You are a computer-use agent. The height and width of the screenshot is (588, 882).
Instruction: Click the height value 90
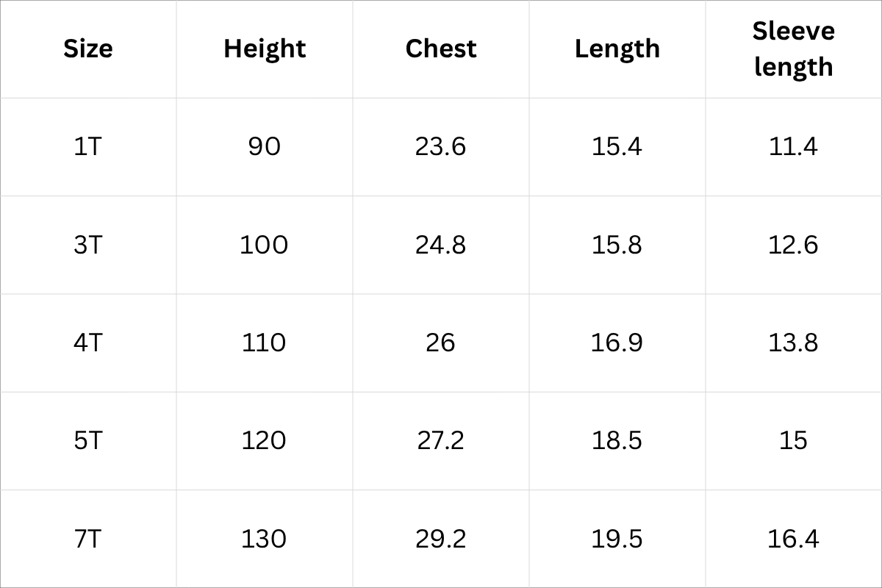pos(265,147)
